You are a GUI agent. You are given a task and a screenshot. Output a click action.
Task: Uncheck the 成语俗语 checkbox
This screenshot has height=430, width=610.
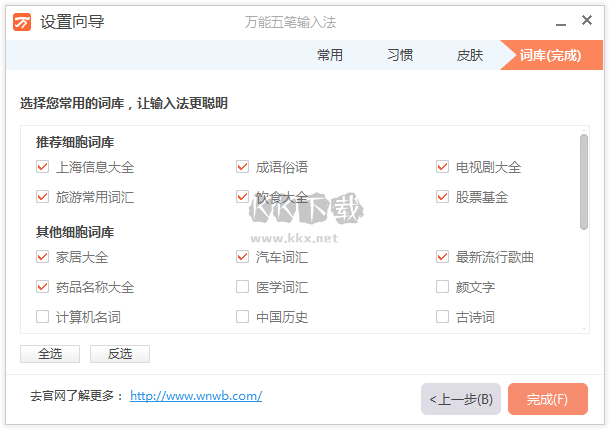click(242, 167)
